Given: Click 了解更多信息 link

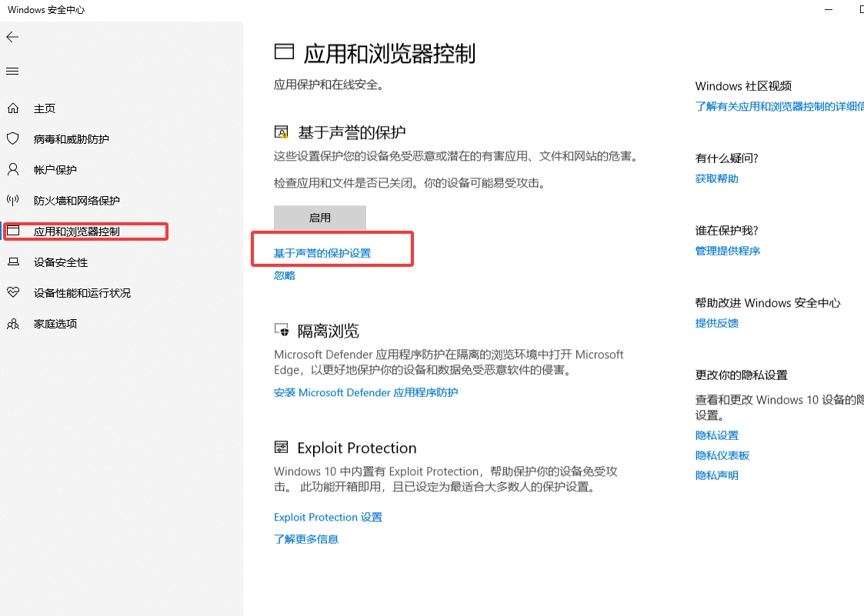Looking at the screenshot, I should point(305,539).
